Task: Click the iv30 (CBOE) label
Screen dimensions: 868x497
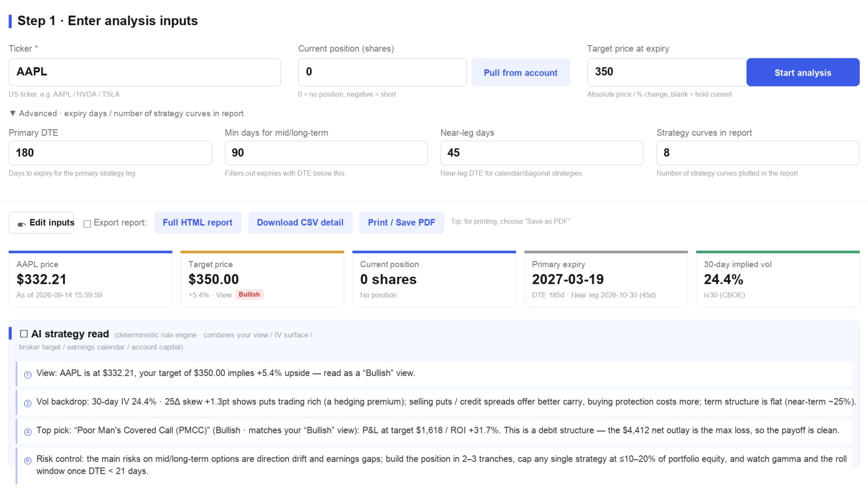Action: click(x=724, y=295)
